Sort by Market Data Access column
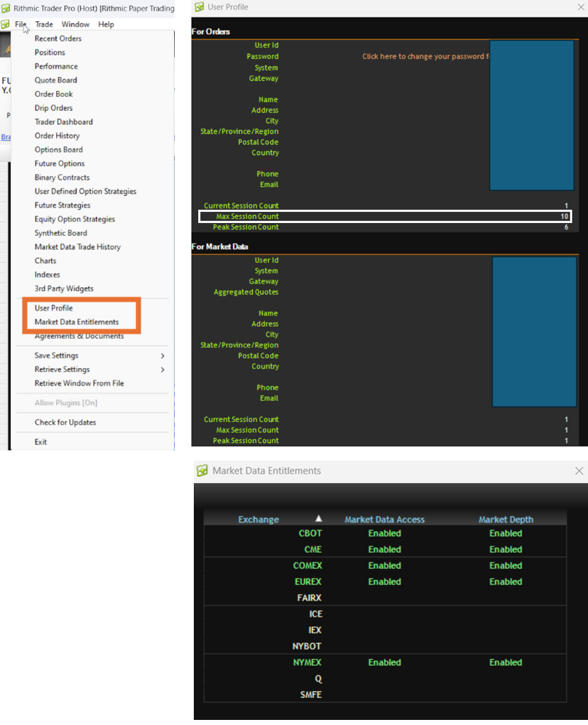Viewport: 588px width, 725px height. (x=385, y=520)
